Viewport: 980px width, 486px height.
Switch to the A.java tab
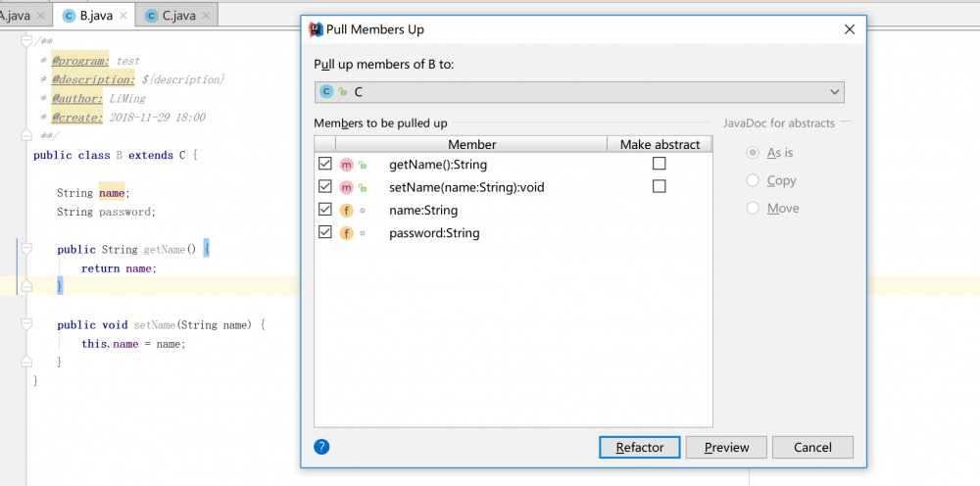click(14, 17)
